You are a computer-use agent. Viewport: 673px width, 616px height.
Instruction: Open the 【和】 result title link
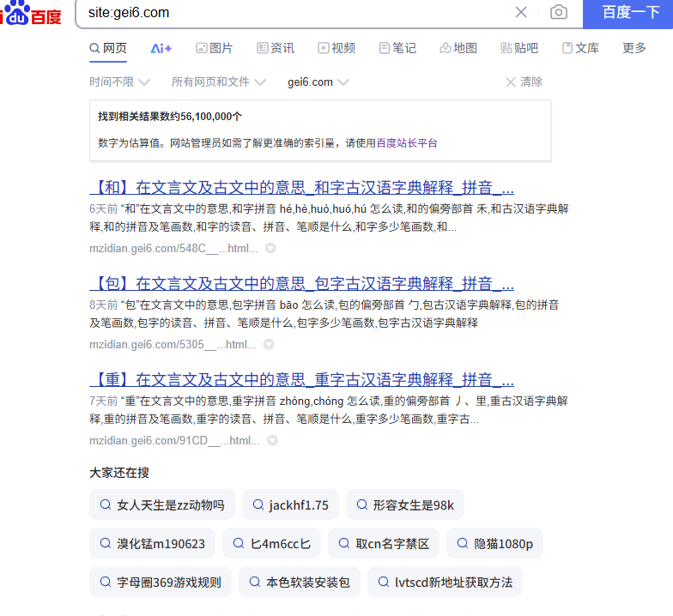pos(302,188)
